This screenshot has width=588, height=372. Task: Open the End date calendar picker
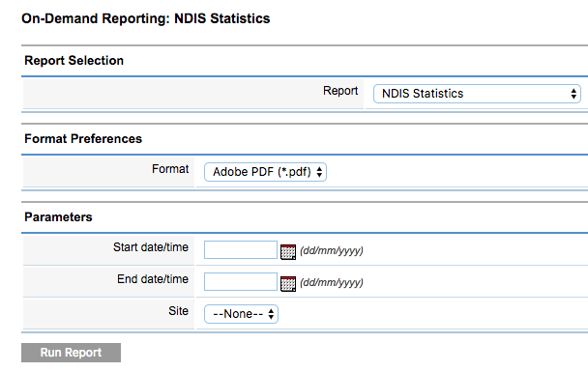click(288, 283)
